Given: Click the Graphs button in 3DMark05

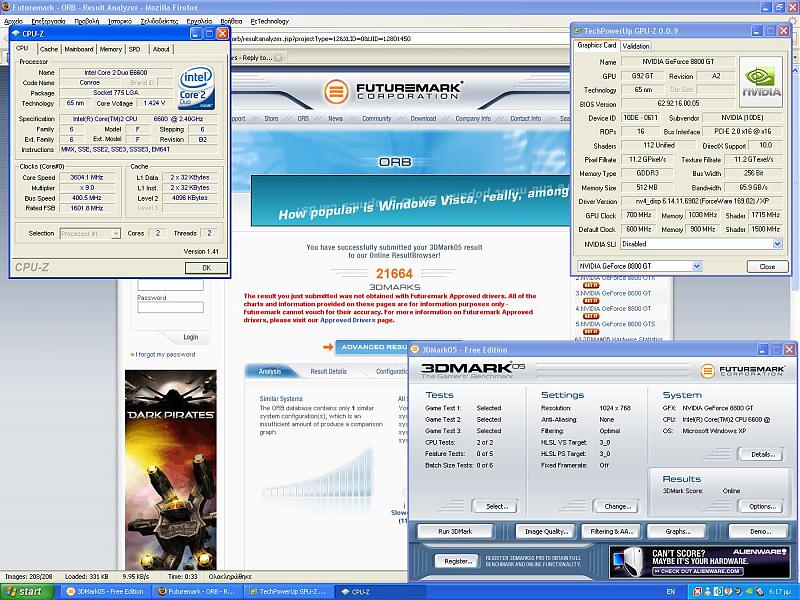Looking at the screenshot, I should (x=677, y=531).
